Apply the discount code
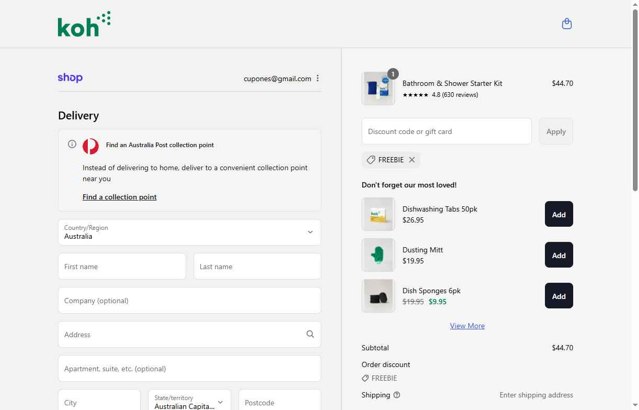This screenshot has width=639, height=410. (556, 131)
